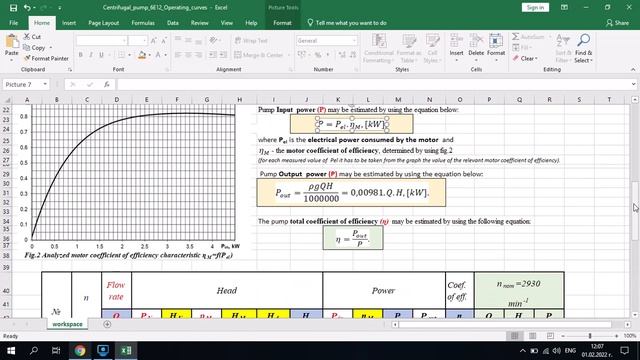The width and height of the screenshot is (640, 360).
Task: Switch to the Insert tab
Action: [69, 23]
